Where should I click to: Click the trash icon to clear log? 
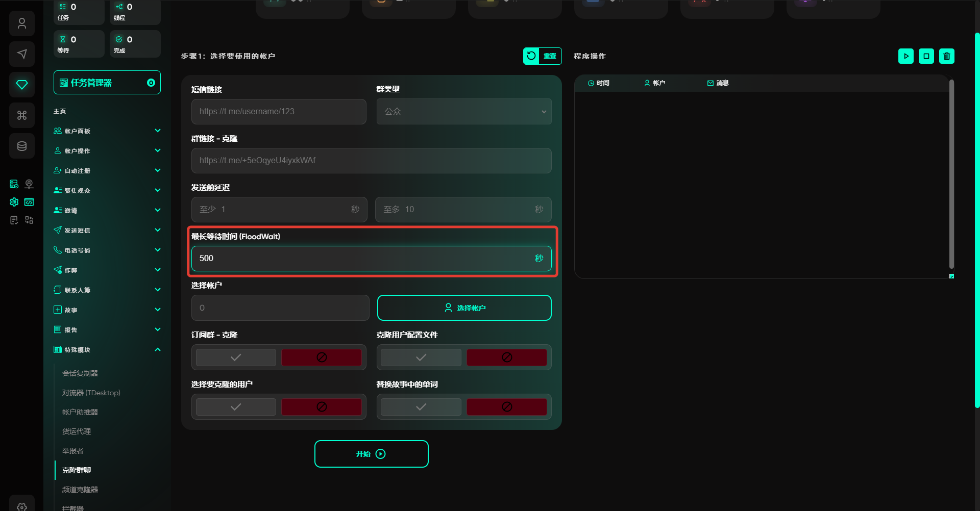coord(946,56)
